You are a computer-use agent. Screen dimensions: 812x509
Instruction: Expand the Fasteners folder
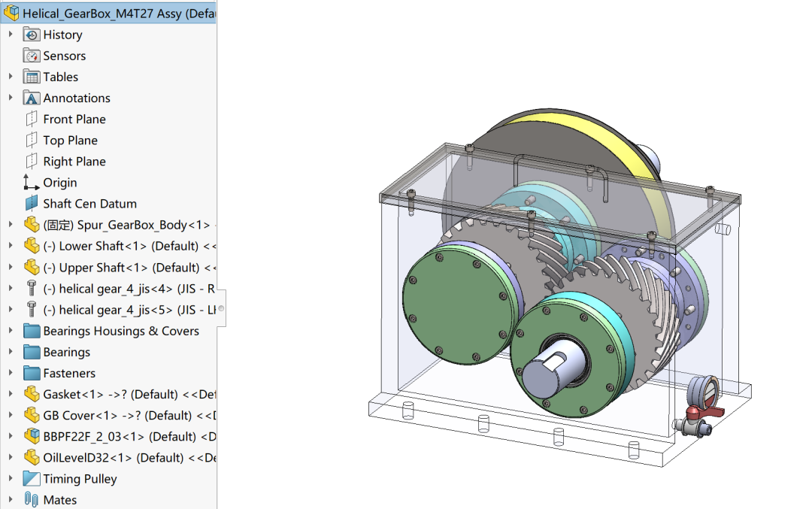coord(11,374)
